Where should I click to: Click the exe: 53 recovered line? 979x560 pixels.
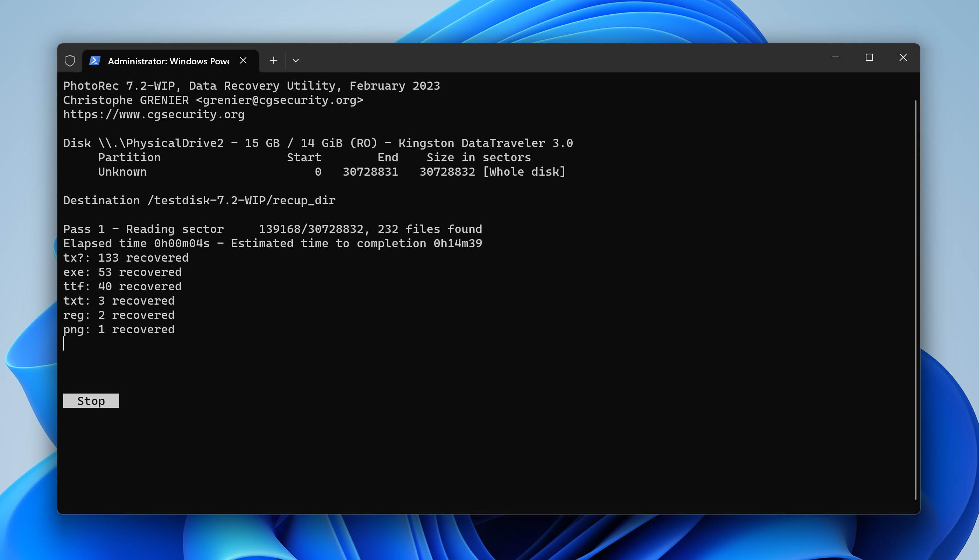click(122, 272)
